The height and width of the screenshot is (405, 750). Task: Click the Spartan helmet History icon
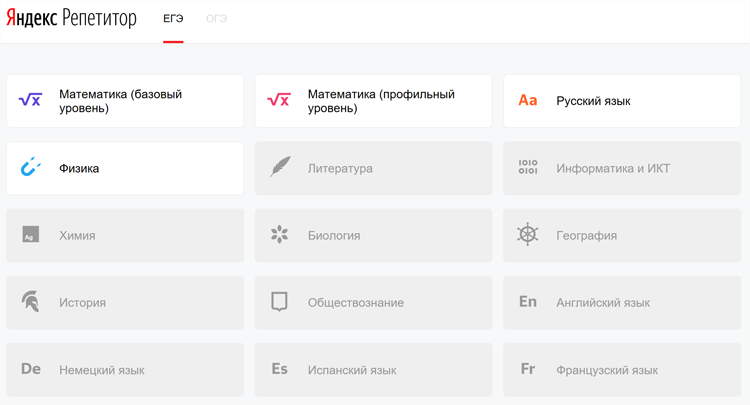(30, 302)
